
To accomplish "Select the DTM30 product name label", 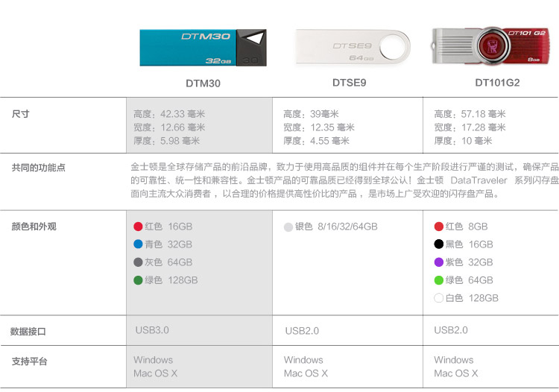I will pyautogui.click(x=203, y=83).
